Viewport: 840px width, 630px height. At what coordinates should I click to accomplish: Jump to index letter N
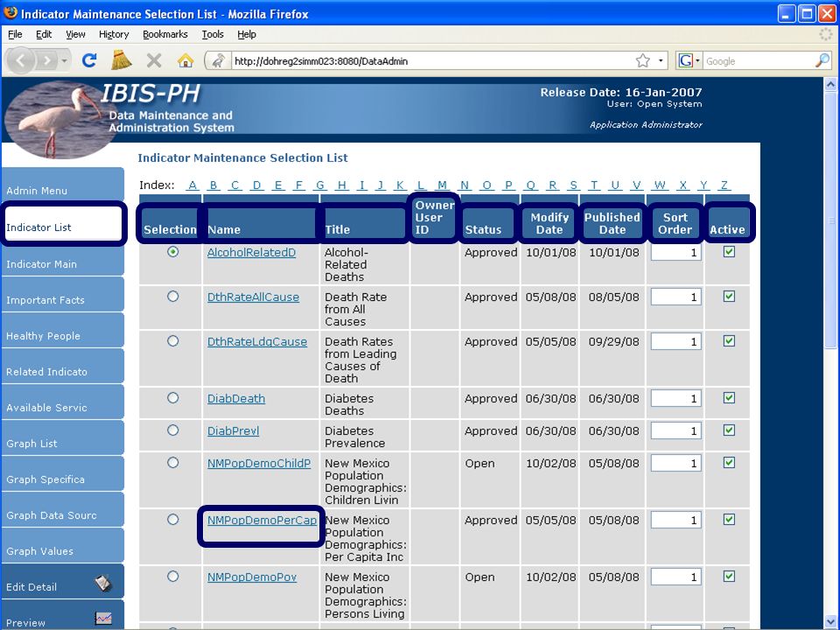tap(465, 185)
